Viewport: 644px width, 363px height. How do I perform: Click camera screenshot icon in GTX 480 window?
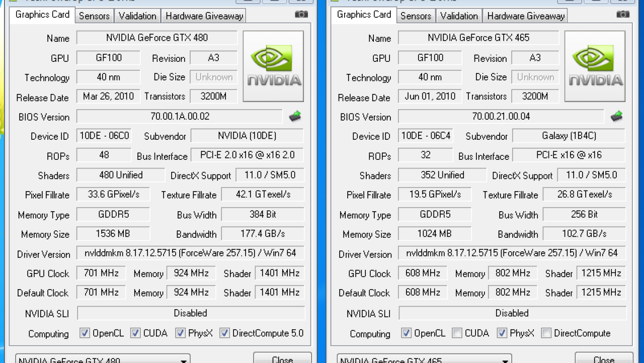pyautogui.click(x=301, y=14)
